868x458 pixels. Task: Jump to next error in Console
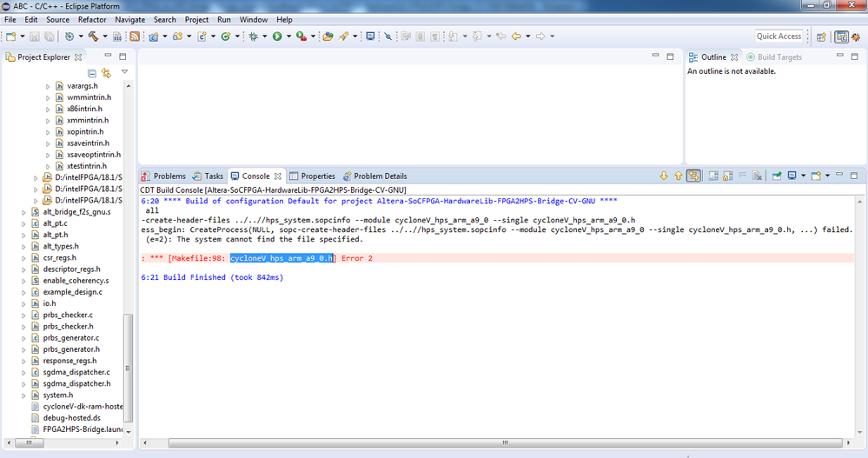click(x=665, y=176)
